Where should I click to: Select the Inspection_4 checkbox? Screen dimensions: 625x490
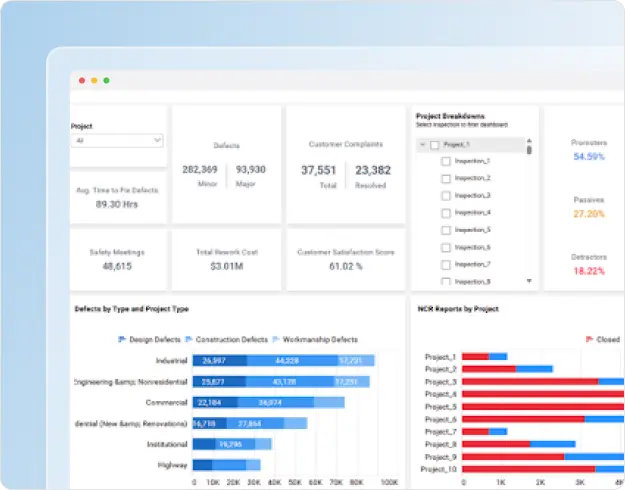(x=446, y=213)
